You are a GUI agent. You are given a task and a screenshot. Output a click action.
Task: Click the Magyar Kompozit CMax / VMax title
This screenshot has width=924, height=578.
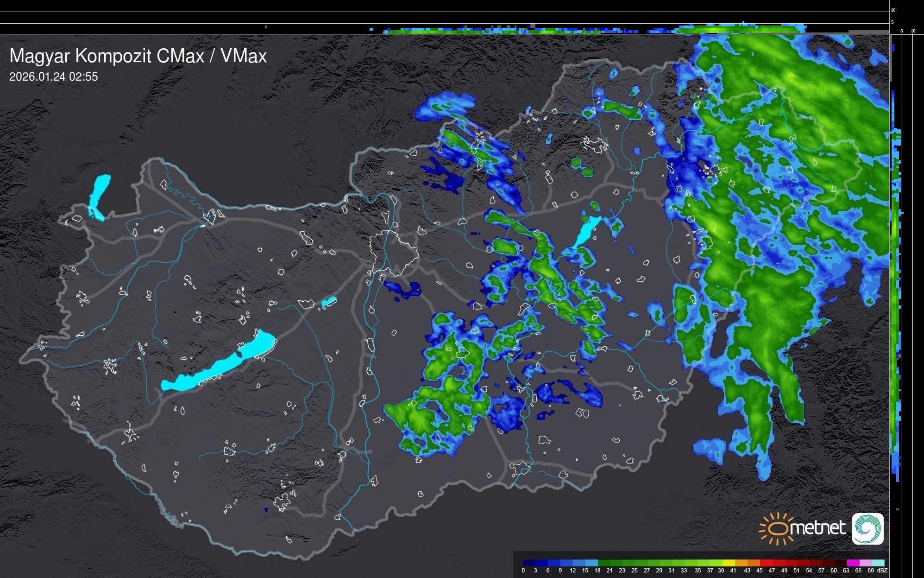click(x=138, y=56)
